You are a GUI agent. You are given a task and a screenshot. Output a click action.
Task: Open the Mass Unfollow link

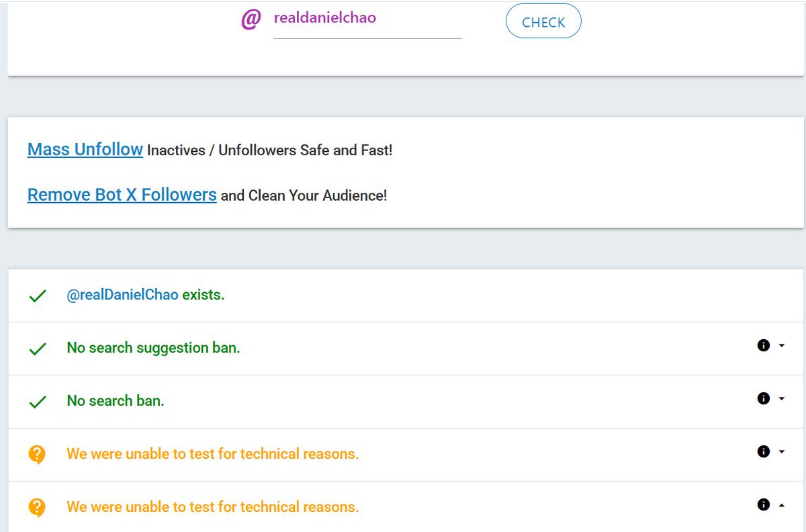(x=85, y=149)
